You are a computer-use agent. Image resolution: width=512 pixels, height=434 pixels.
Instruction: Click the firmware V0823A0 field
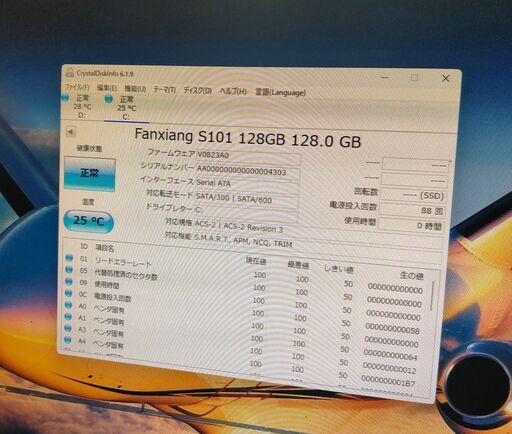(248, 156)
